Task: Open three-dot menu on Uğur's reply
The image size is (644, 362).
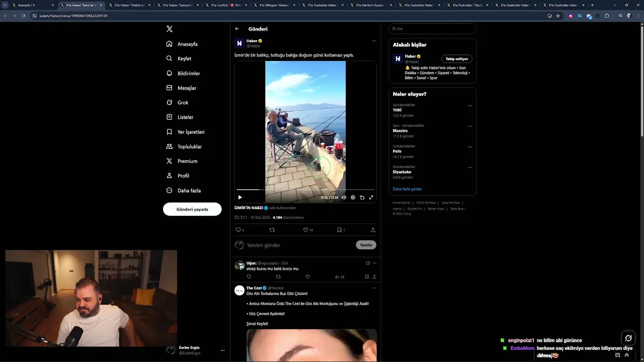Action: click(x=374, y=263)
